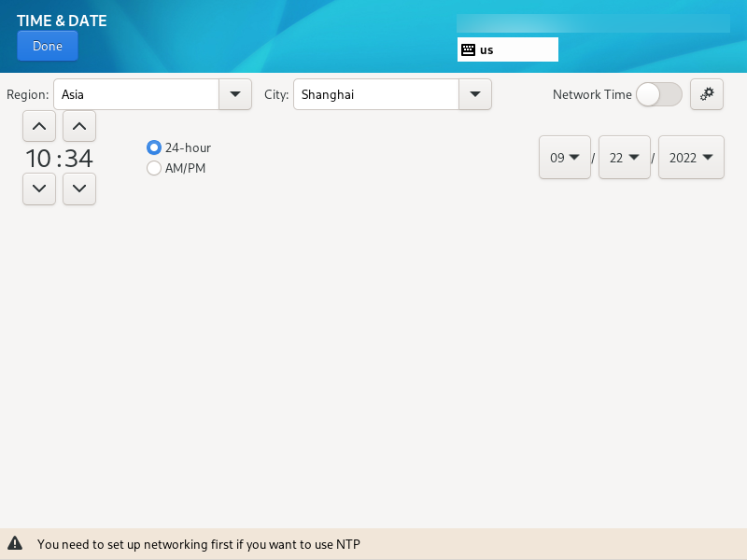Open NTP server settings gear icon
Screen dimensions: 747x560
pos(707,94)
